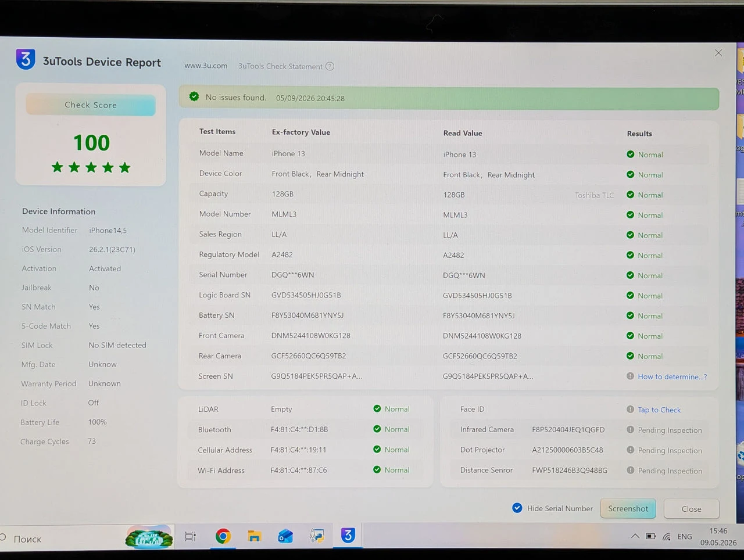Click the Wi-Fi network tray icon
Image resolution: width=744 pixels, height=560 pixels.
667,537
